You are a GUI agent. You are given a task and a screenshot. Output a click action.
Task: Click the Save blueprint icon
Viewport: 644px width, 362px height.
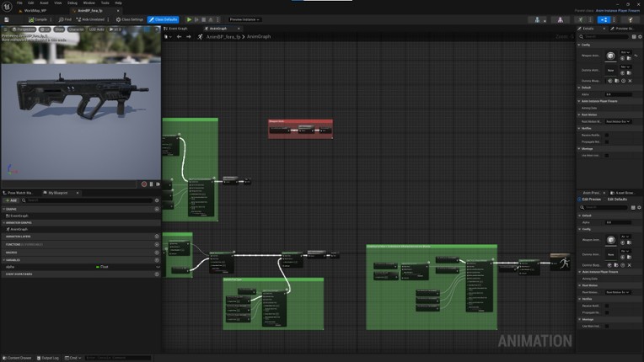pos(8,19)
